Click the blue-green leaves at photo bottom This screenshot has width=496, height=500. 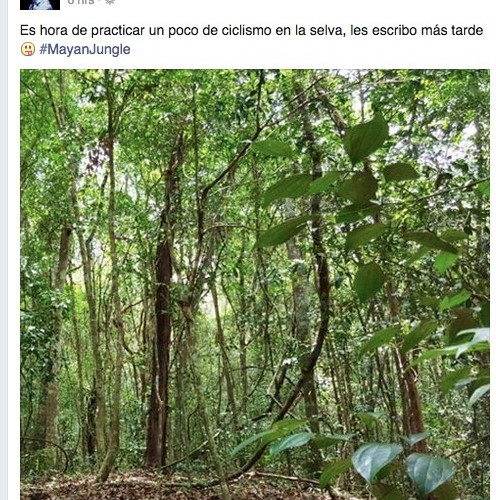pyautogui.click(x=400, y=467)
